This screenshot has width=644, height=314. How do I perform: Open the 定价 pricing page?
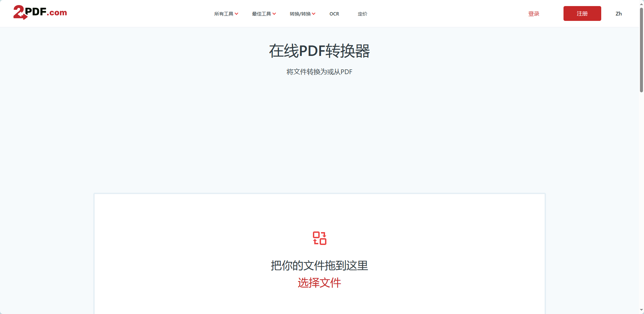tap(362, 14)
